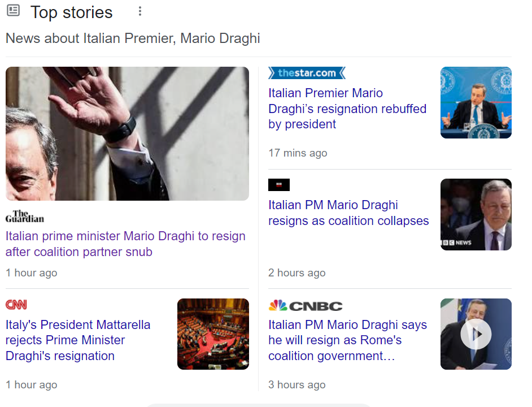Click The Guardian logo
Screen dimensions: 532x407
[x=25, y=217]
